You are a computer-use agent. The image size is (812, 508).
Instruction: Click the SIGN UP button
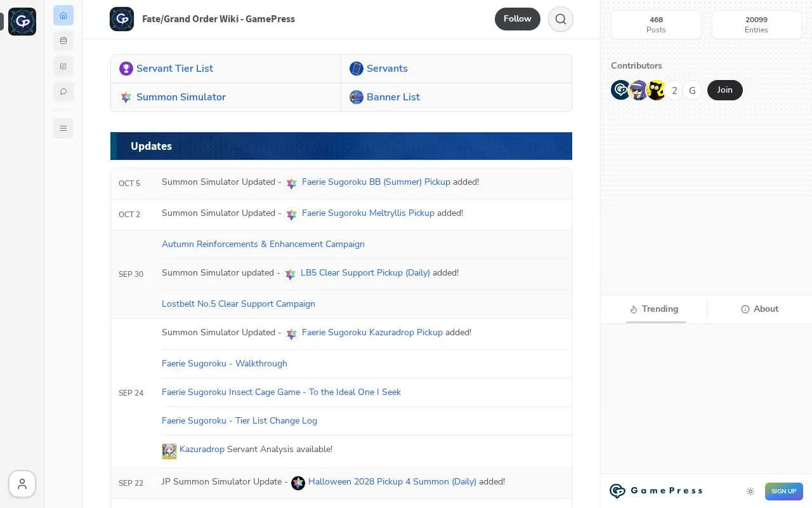click(x=784, y=491)
